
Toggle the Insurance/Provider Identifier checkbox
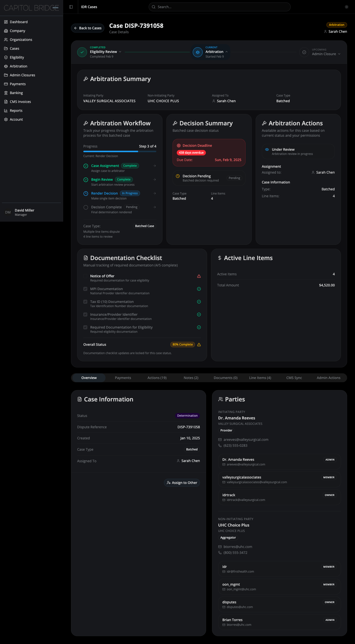[85, 314]
